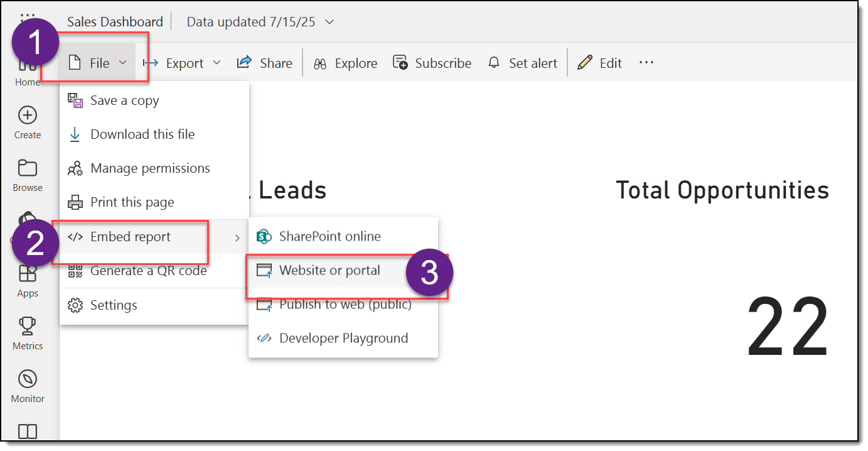Open the File menu

click(97, 63)
